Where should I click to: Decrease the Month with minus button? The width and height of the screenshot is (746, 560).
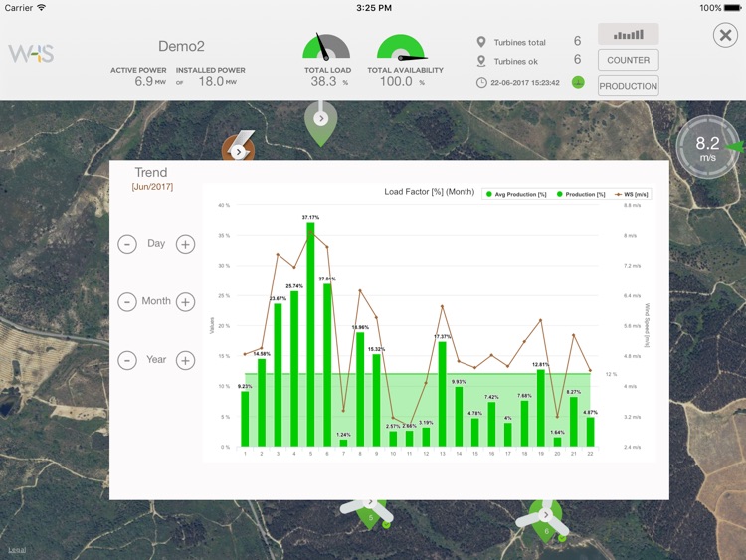(127, 302)
